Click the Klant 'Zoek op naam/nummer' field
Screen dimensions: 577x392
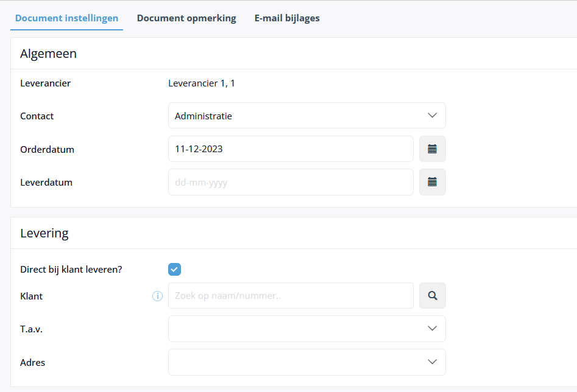(291, 296)
